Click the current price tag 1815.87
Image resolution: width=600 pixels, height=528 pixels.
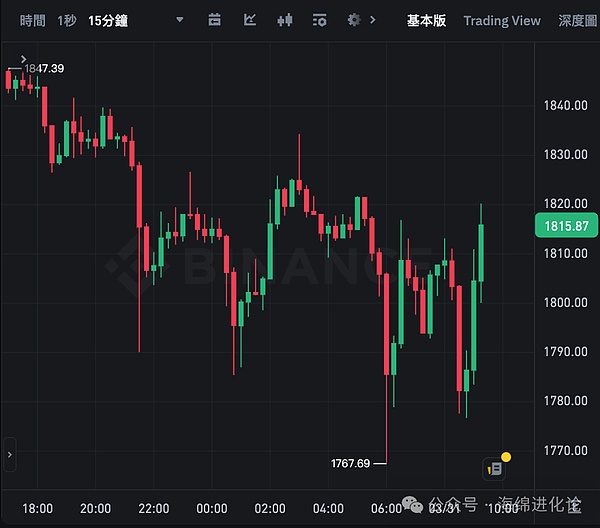565,226
